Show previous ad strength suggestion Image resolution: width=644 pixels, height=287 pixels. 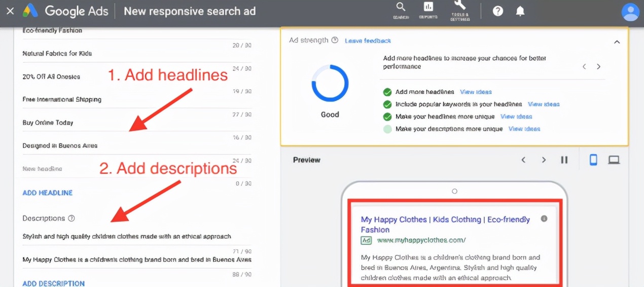[x=584, y=66]
